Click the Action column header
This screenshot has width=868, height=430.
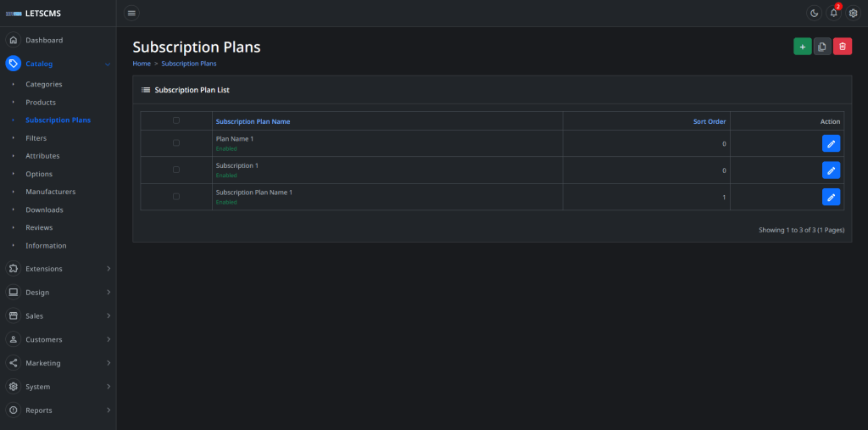coord(830,121)
